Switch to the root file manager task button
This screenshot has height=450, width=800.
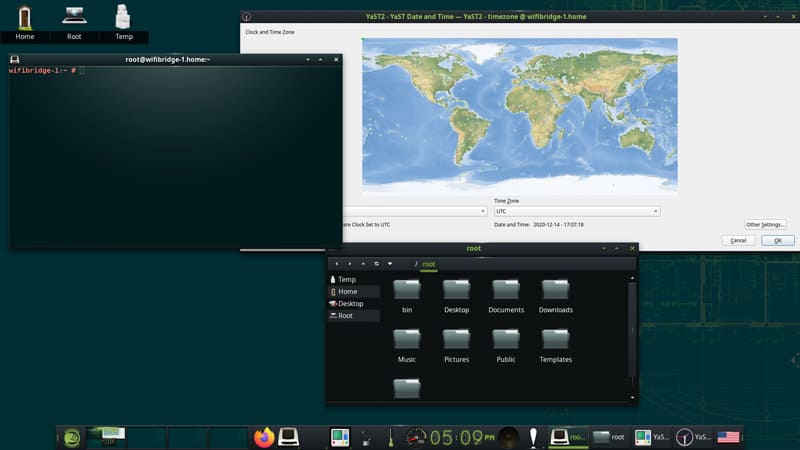pyautogui.click(x=609, y=437)
